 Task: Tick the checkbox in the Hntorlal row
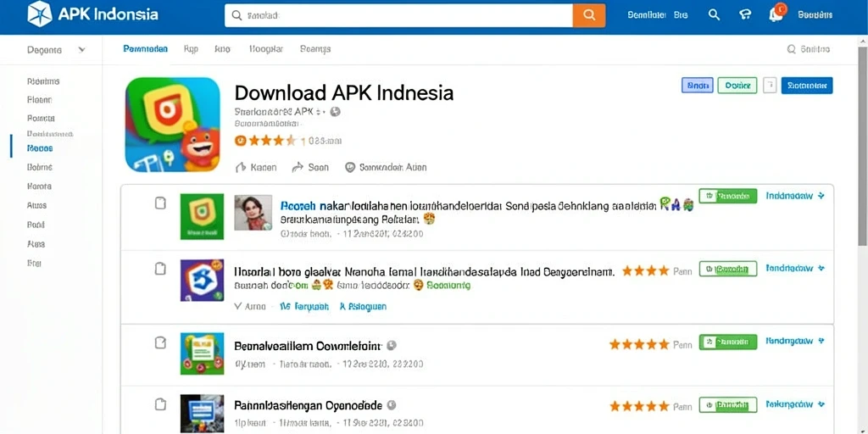tap(160, 269)
